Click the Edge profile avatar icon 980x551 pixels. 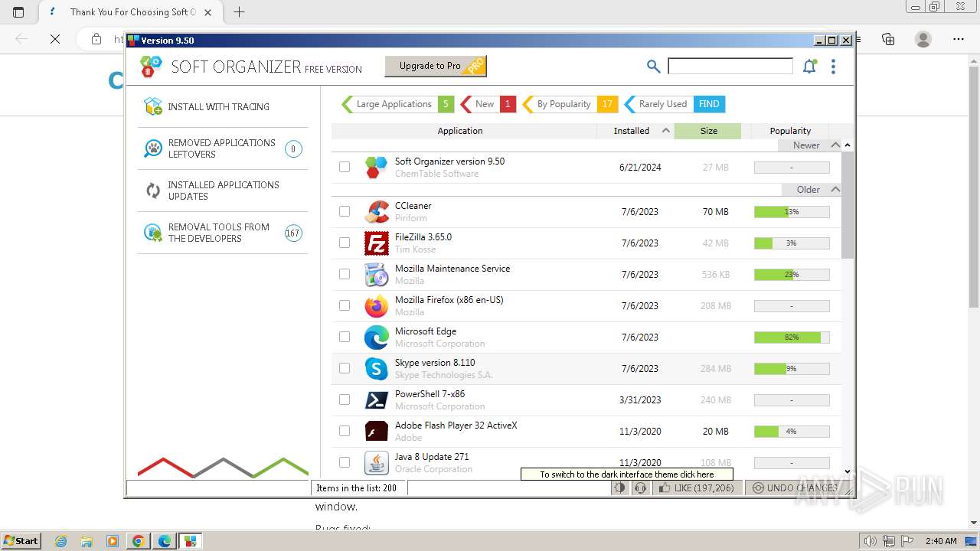tap(923, 39)
